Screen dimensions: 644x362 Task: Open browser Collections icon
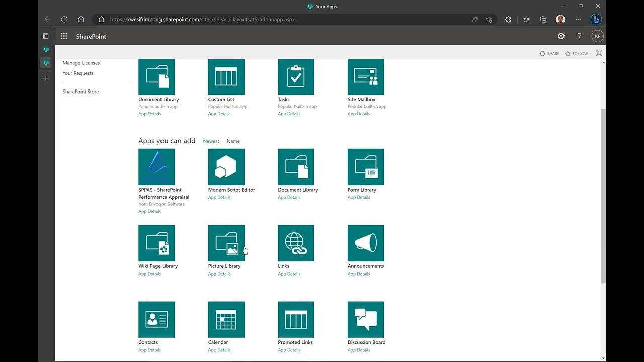coord(543,19)
